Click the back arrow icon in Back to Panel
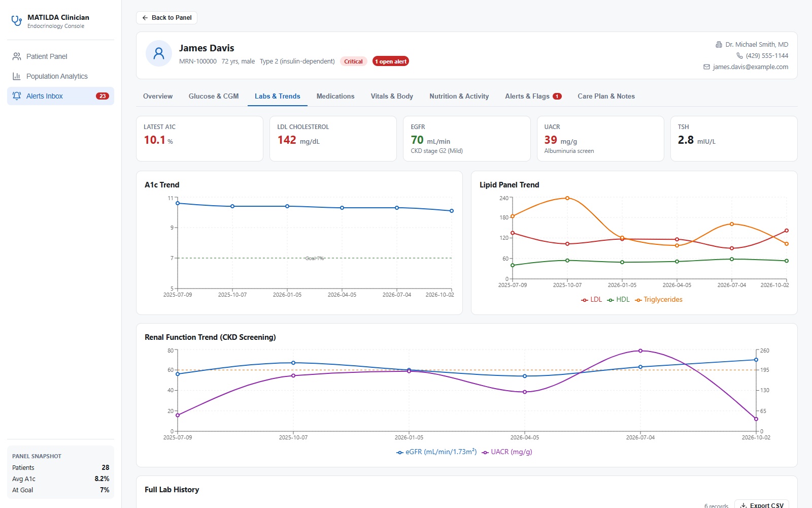 pos(145,18)
